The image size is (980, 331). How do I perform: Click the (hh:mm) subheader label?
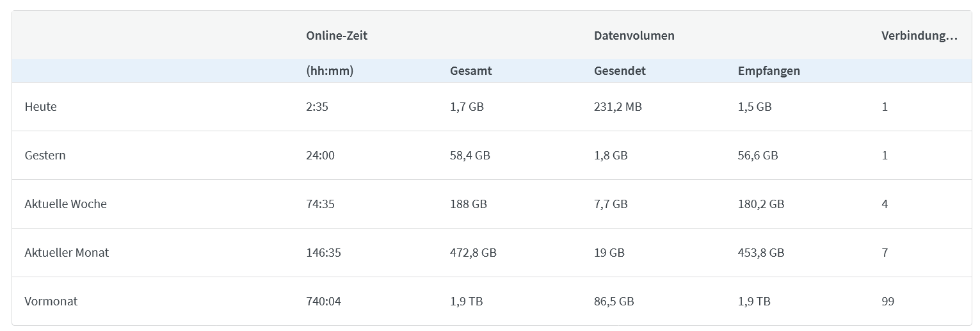(330, 71)
